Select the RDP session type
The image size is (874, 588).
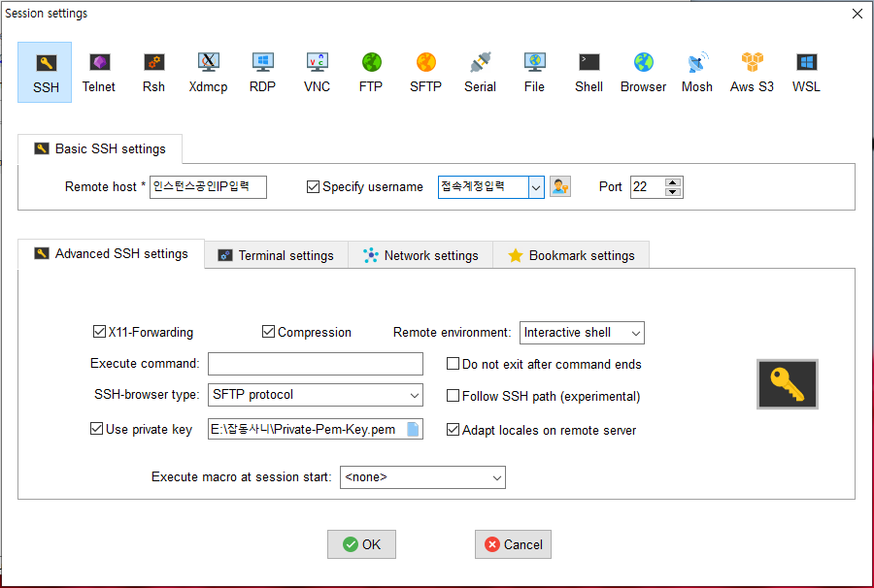pos(262,73)
